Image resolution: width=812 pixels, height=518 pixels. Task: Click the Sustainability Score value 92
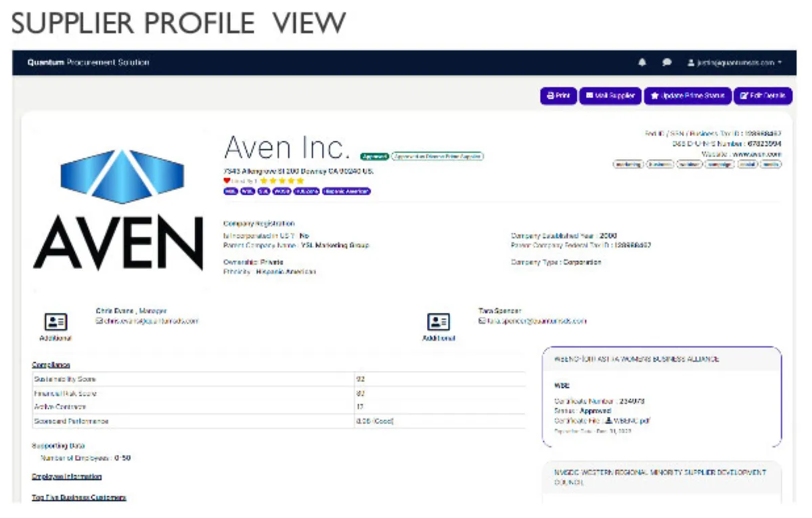click(x=361, y=379)
